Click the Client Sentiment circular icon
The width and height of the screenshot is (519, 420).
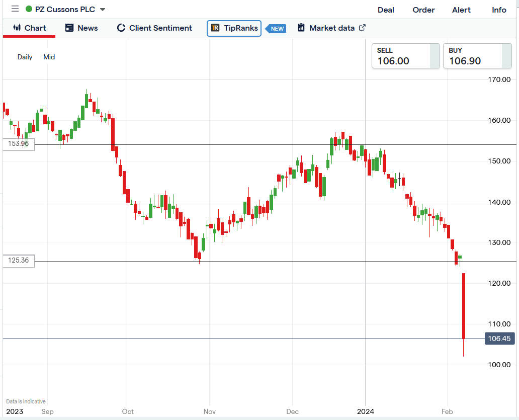pos(121,28)
